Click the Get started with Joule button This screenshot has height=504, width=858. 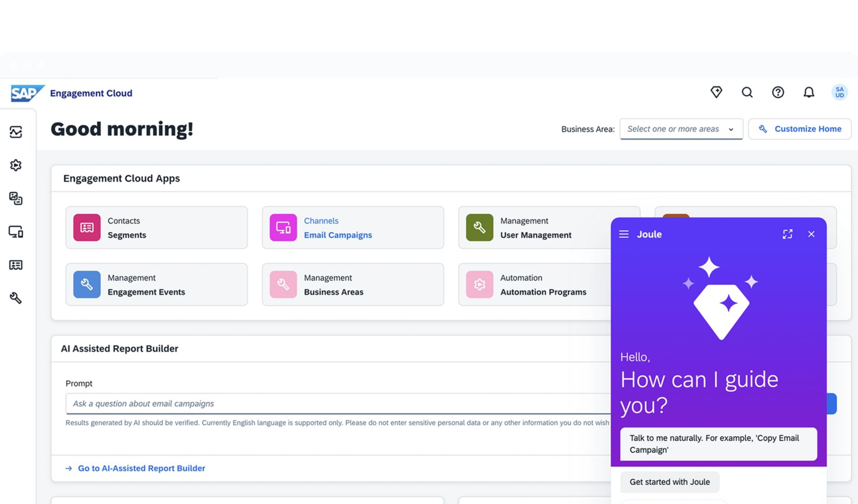coord(670,482)
